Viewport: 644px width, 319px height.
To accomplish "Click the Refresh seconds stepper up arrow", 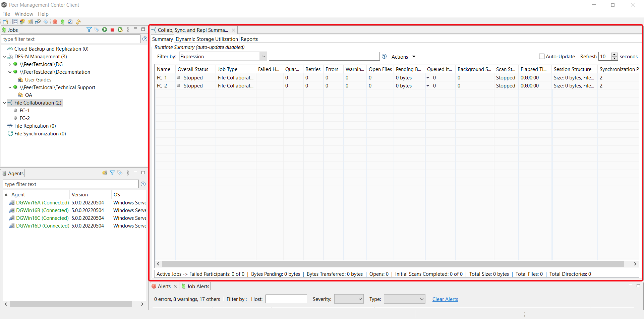I will pos(614,54).
